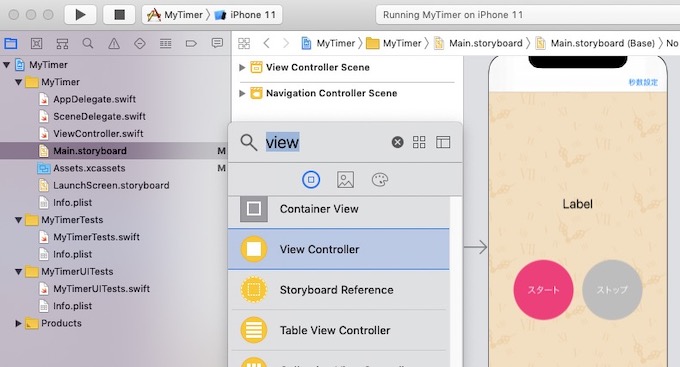Open the MyTimer scheme selector

[x=175, y=15]
